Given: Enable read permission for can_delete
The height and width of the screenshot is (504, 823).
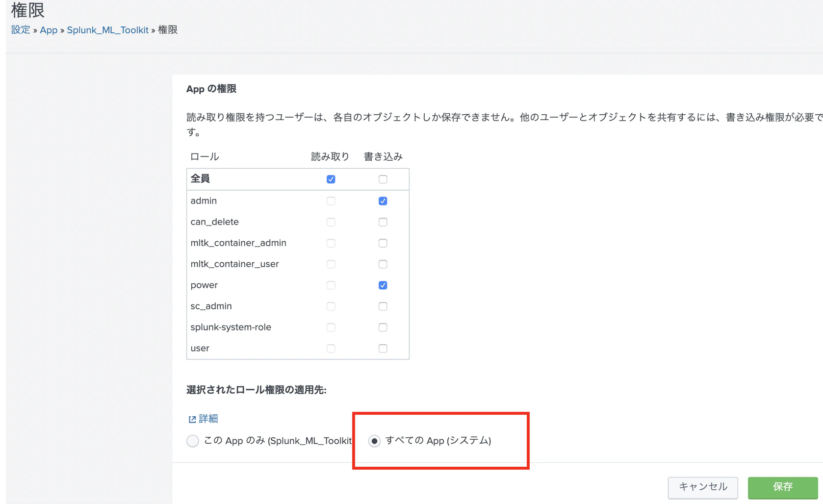Looking at the screenshot, I should click(x=331, y=222).
